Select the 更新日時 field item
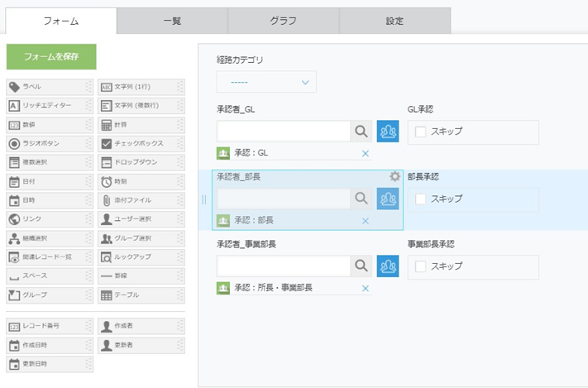Image resolution: width=588 pixels, height=388 pixels. coord(50,364)
